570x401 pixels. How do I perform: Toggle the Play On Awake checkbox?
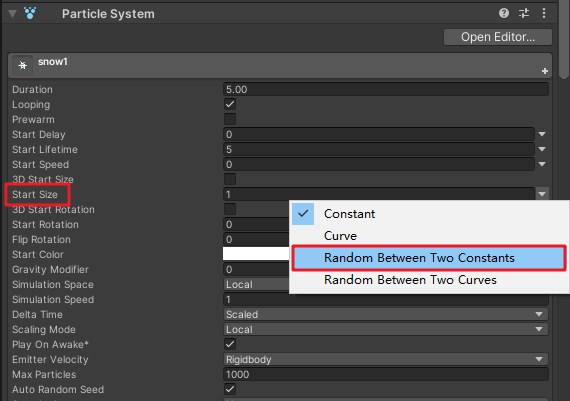[x=230, y=344]
